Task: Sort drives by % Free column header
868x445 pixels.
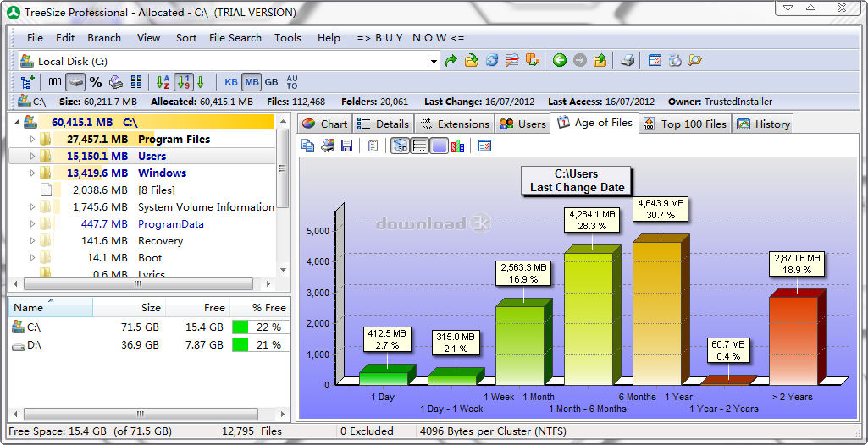Action: [261, 307]
